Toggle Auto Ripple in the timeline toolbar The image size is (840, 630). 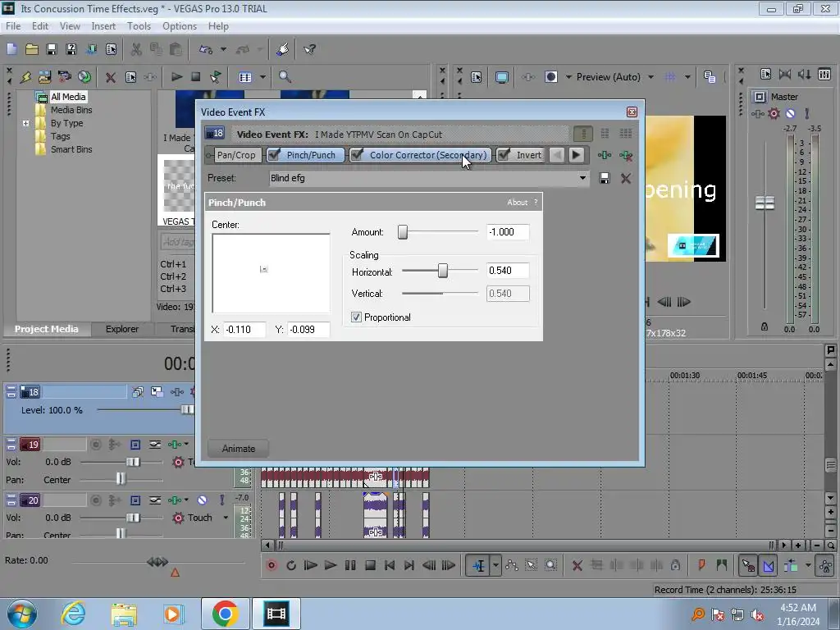coord(790,565)
